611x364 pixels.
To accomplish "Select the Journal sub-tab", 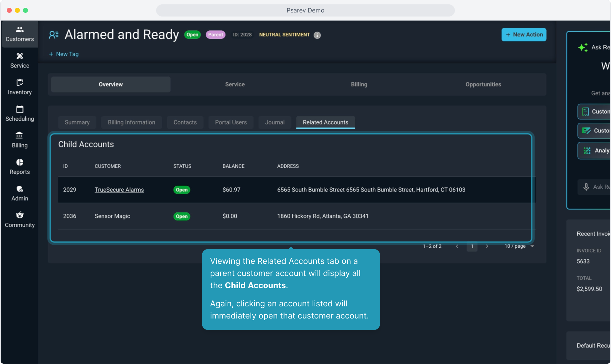I will [274, 122].
